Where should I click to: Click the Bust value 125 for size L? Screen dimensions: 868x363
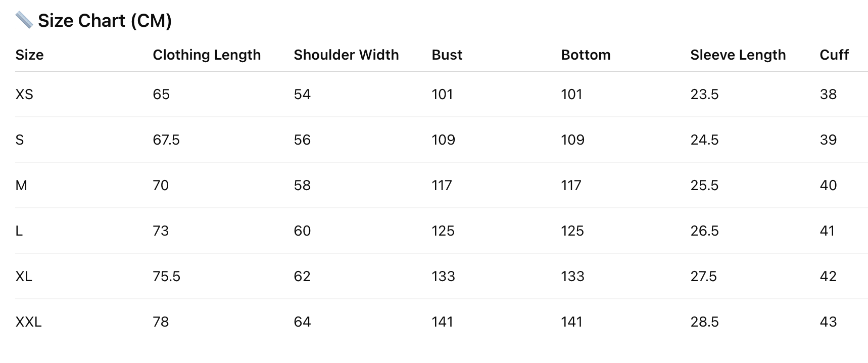tap(443, 231)
